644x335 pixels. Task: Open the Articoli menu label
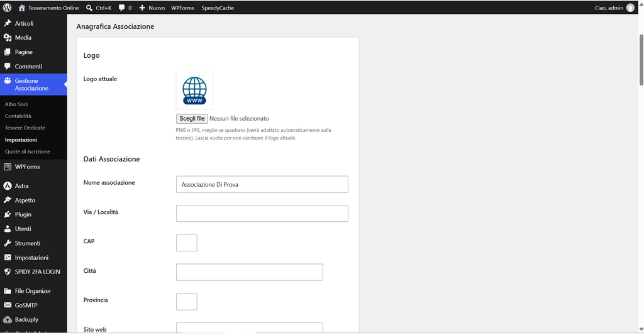(25, 23)
